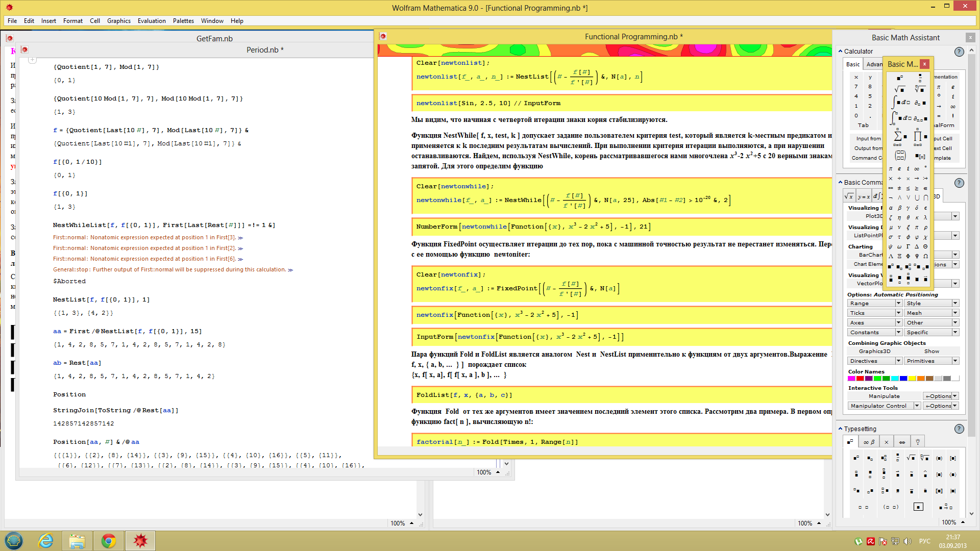Insert framed box template in Typesetting grid
Screen dimensions: 980x551
point(918,507)
